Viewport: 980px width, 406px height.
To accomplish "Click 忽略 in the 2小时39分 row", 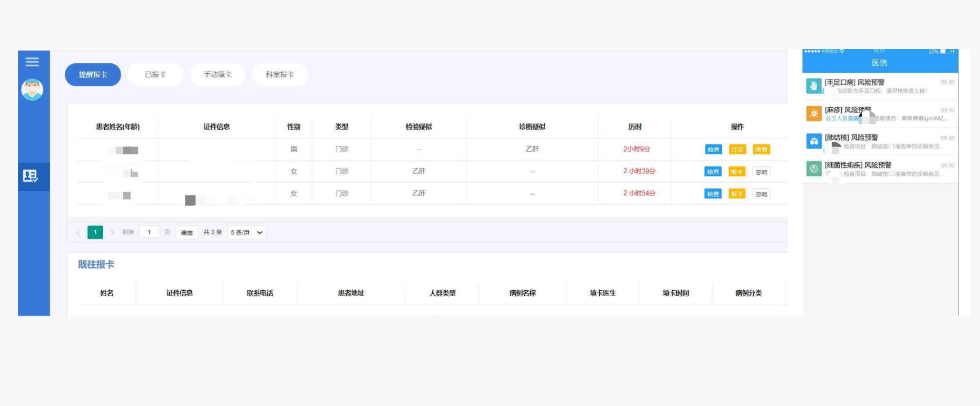I will (x=762, y=172).
